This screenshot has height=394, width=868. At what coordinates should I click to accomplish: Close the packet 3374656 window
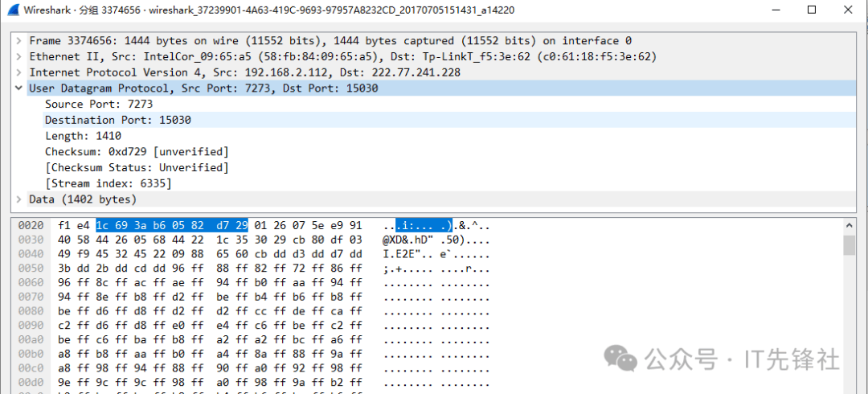tap(848, 10)
